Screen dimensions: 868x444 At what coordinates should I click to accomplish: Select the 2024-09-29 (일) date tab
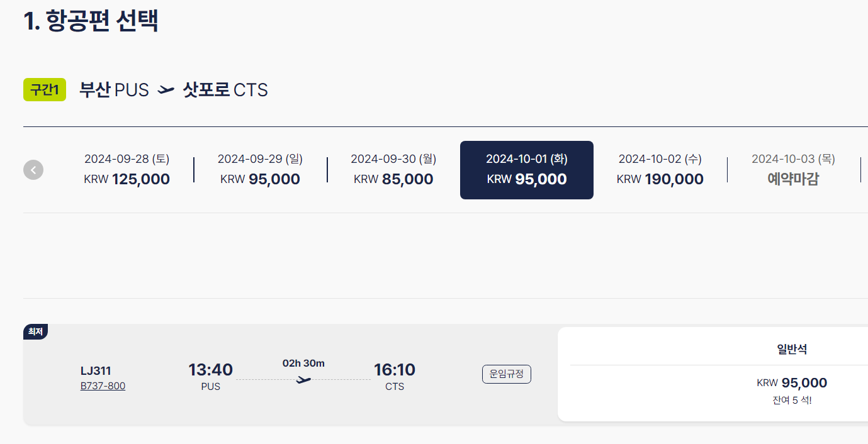click(260, 170)
